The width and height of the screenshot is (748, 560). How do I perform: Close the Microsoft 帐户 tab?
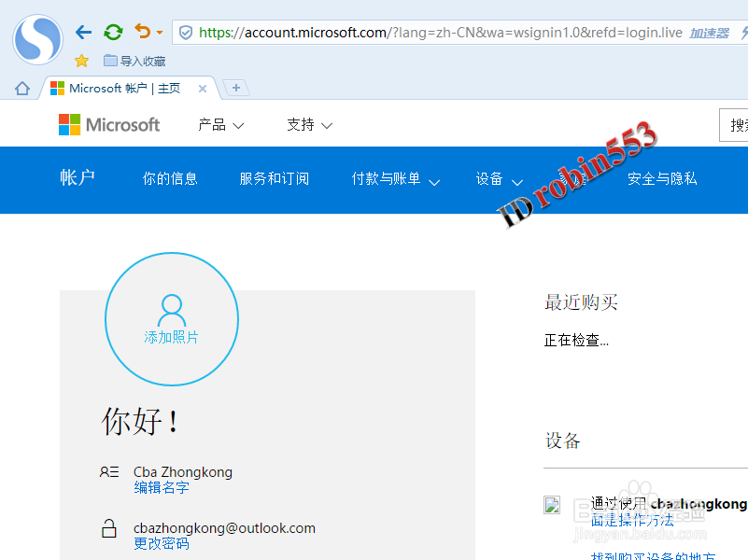click(203, 89)
